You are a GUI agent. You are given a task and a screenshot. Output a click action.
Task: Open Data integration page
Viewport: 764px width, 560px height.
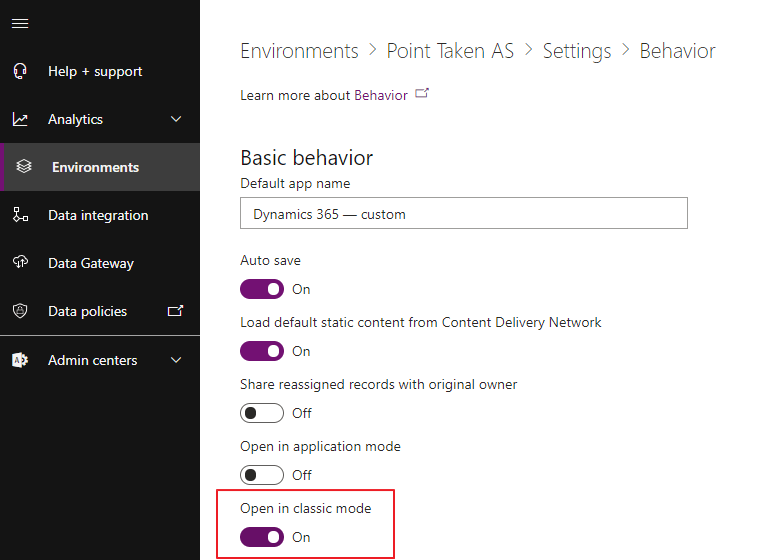[x=100, y=215]
